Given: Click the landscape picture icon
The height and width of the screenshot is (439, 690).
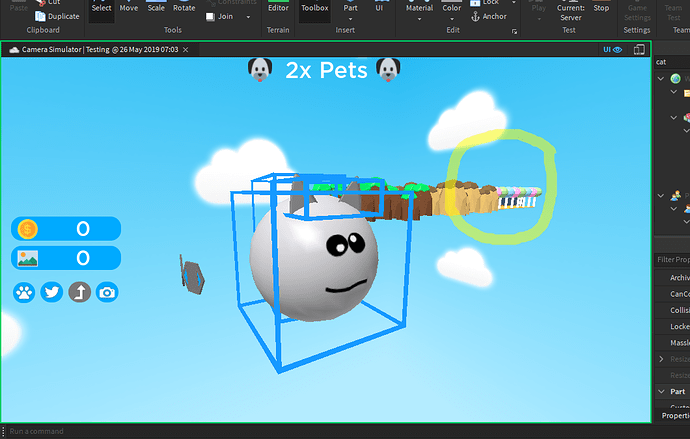Looking at the screenshot, I should (x=27, y=258).
